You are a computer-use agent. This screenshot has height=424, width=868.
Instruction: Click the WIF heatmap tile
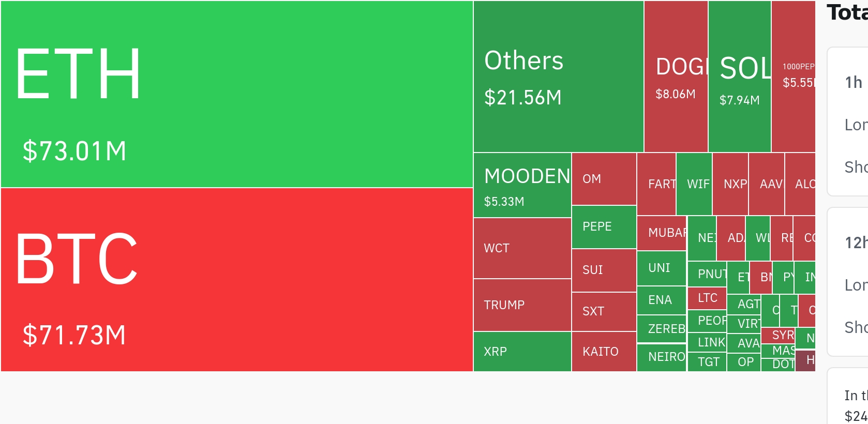tap(694, 184)
